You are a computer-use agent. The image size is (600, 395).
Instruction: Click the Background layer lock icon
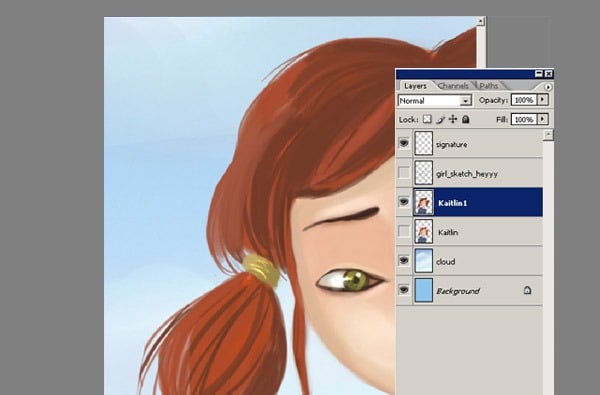[x=527, y=291]
